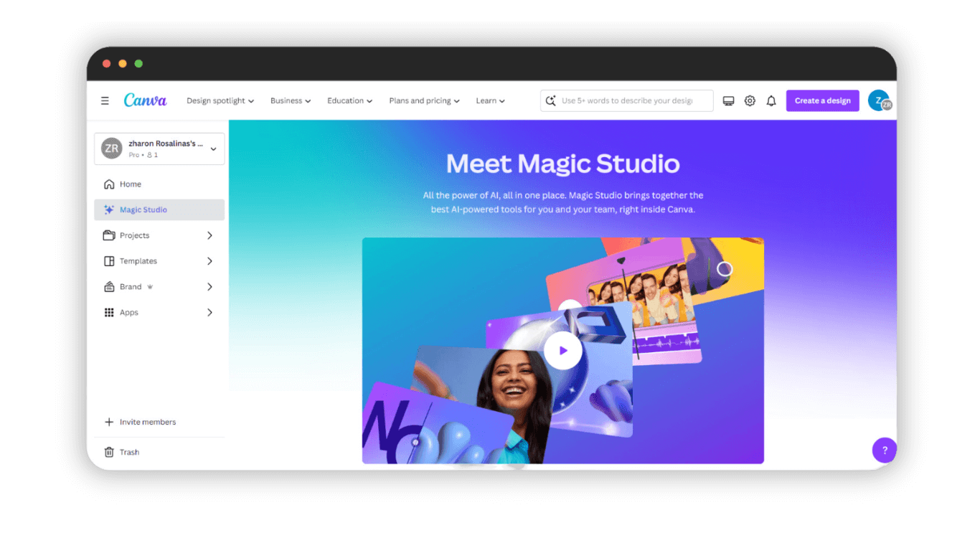
Task: Select Magic Studio in the sidebar
Action: click(x=143, y=209)
